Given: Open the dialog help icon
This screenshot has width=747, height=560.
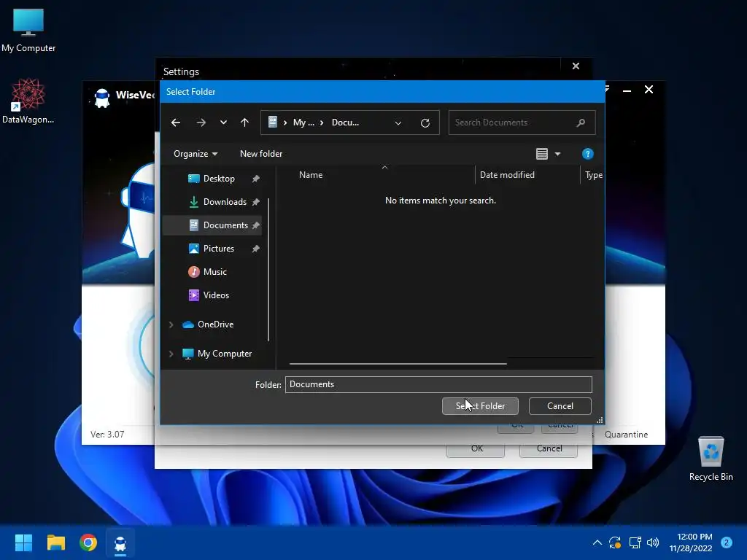Looking at the screenshot, I should coord(587,154).
